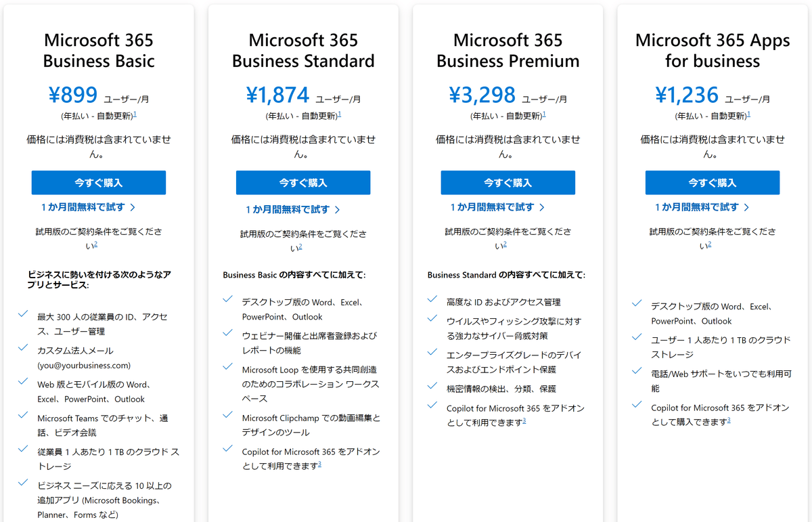Open footnote 3 after Business Standard Copilot item
The image size is (812, 522).
319,464
